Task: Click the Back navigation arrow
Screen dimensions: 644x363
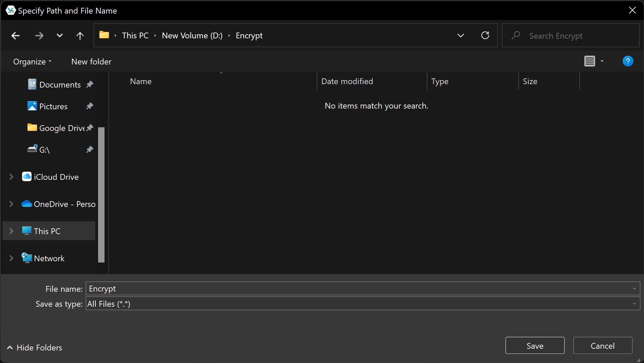Action: coord(16,36)
